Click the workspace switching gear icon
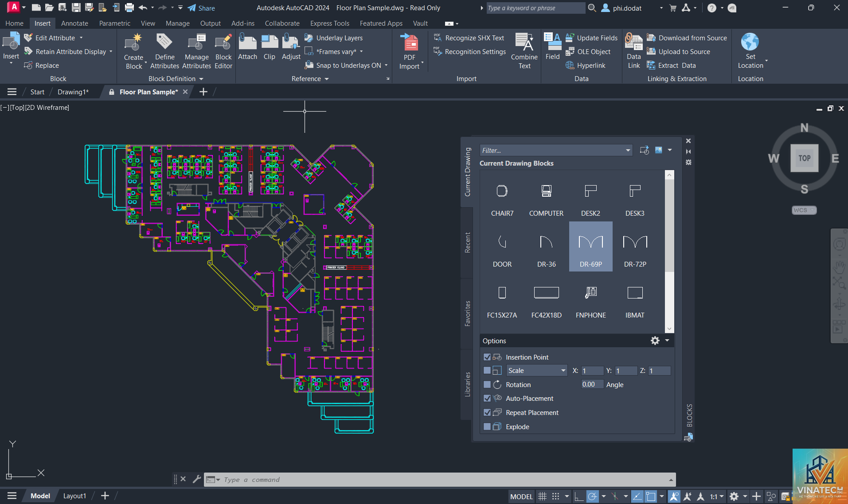The width and height of the screenshot is (848, 504). pyautogui.click(x=734, y=496)
